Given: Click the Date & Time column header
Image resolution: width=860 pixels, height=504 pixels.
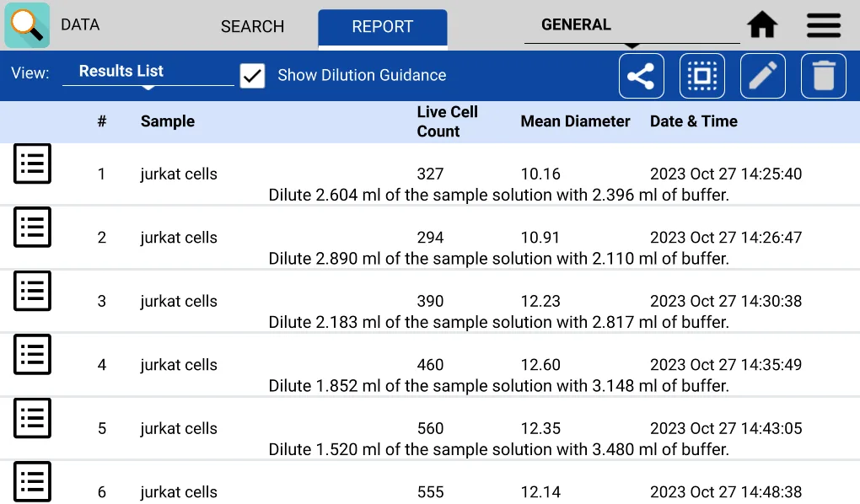Looking at the screenshot, I should (693, 121).
